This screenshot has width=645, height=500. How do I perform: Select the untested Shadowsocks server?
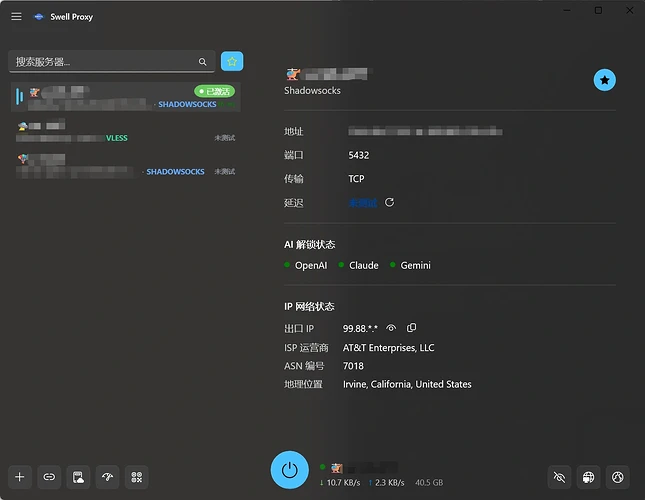[126, 164]
